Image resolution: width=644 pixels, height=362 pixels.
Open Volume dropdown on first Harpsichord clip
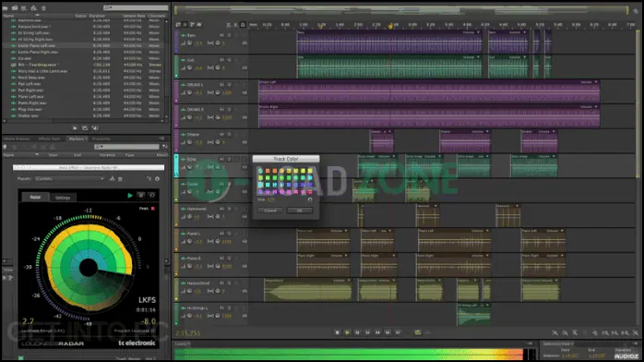click(349, 280)
